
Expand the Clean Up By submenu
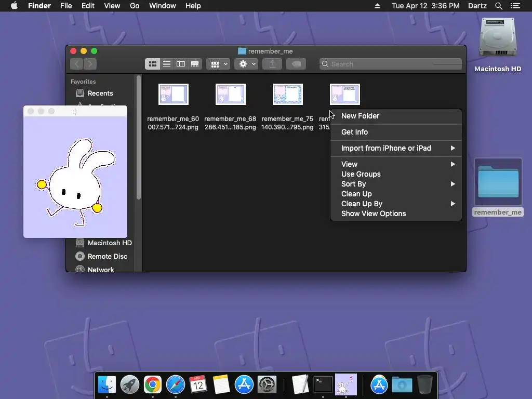click(x=396, y=204)
